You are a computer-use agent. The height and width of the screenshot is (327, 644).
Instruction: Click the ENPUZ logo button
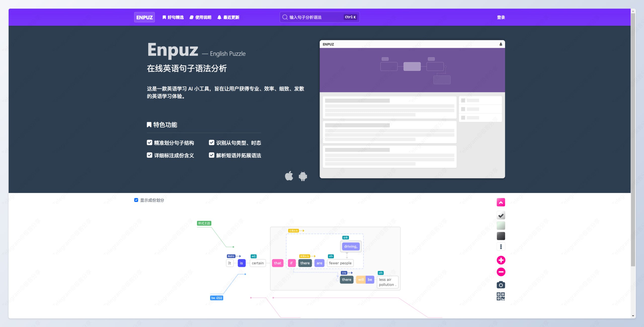point(144,17)
